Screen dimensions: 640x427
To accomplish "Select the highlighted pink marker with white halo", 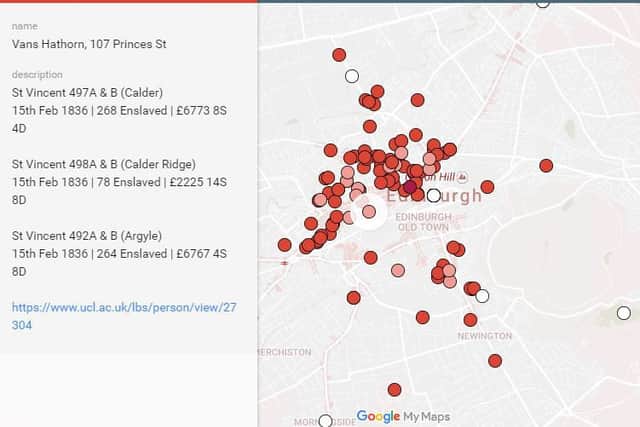I will tap(369, 211).
